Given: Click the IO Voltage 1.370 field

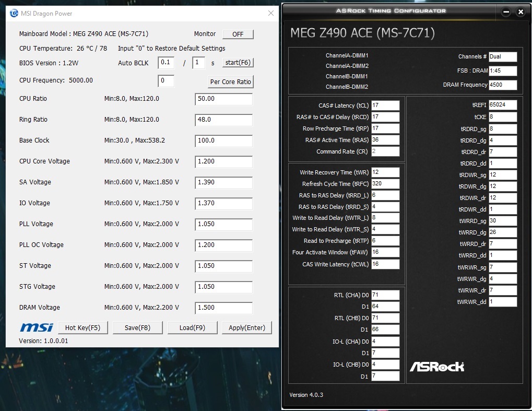Looking at the screenshot, I should (224, 204).
